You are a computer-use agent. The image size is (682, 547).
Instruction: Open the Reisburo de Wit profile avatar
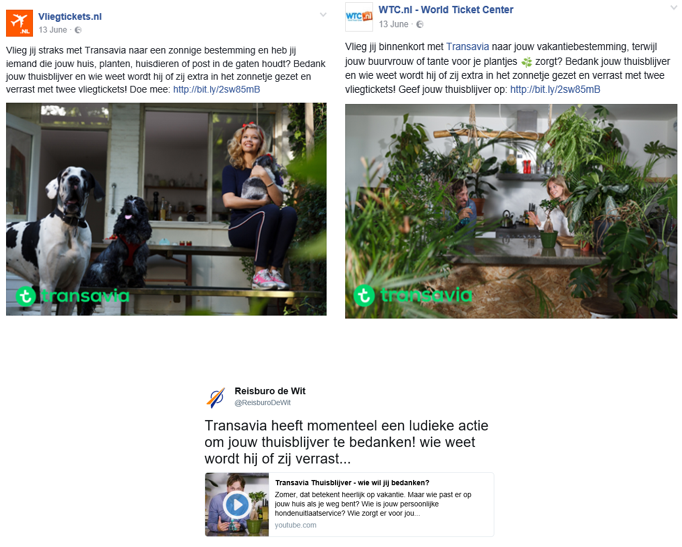(x=216, y=397)
